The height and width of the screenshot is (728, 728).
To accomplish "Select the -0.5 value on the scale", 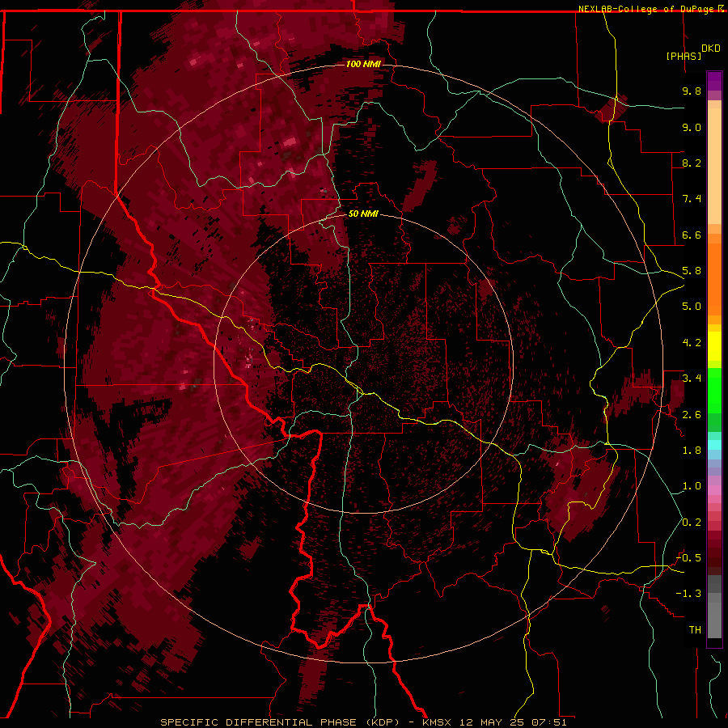I will [688, 558].
